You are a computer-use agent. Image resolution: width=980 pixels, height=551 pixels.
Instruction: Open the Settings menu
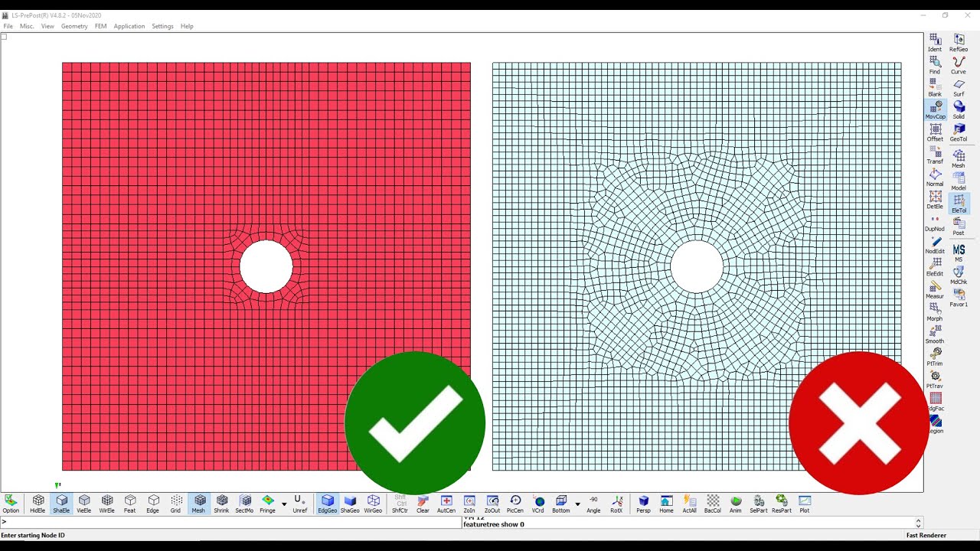(x=162, y=26)
